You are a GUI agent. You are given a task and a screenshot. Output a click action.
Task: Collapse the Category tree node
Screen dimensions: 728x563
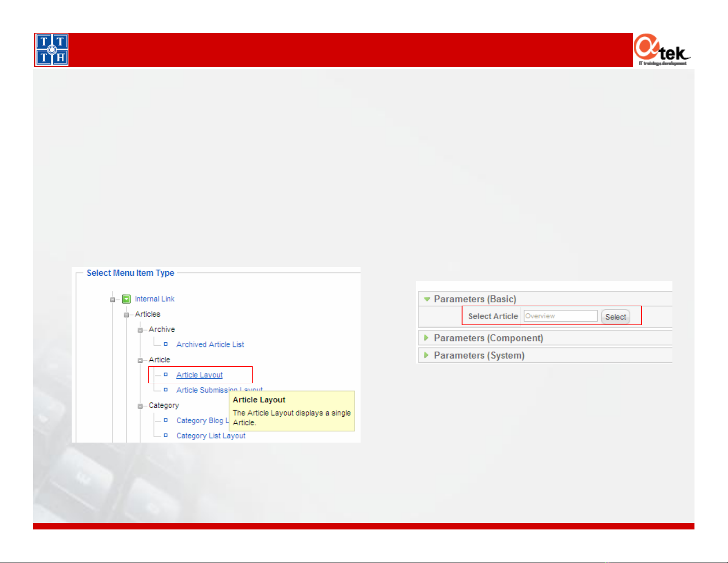140,406
